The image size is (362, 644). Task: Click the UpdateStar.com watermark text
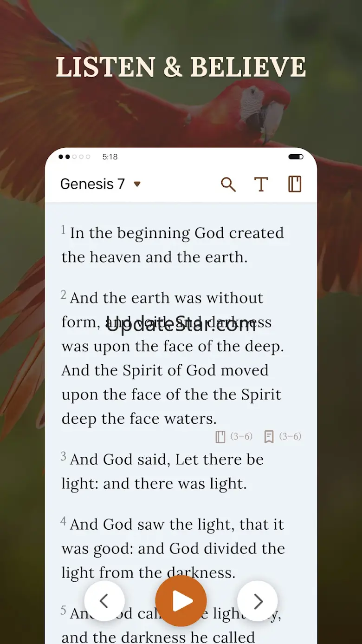point(181,324)
